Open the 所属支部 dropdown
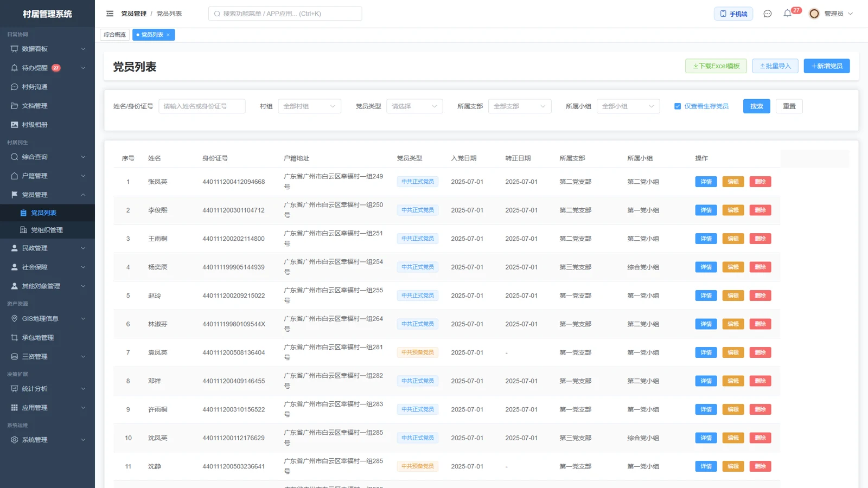This screenshot has width=868, height=488. pos(520,106)
